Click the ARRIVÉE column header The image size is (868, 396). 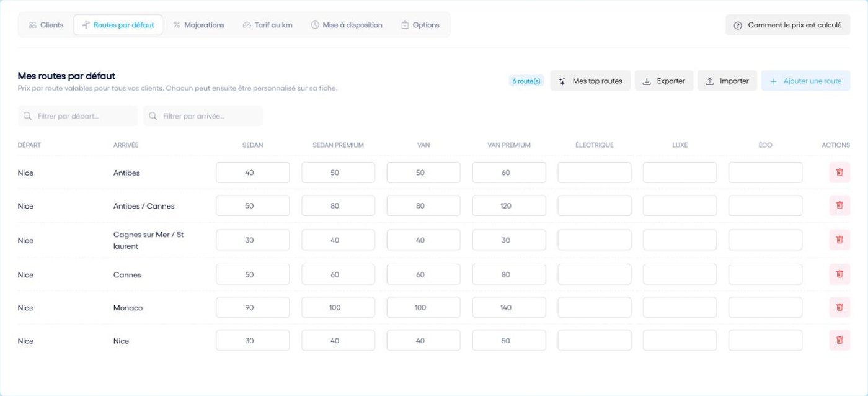(x=126, y=145)
